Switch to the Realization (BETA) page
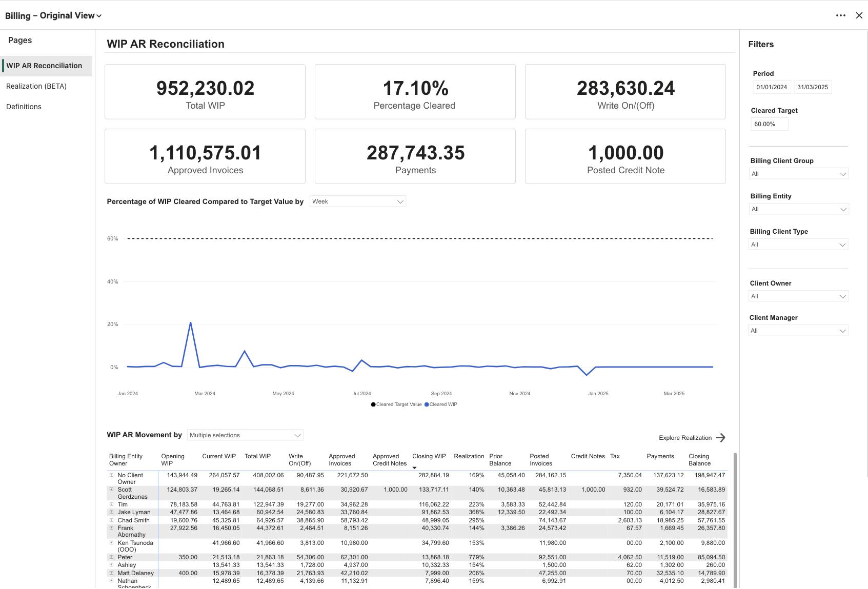Screen dimensions: 868x589 tap(36, 86)
